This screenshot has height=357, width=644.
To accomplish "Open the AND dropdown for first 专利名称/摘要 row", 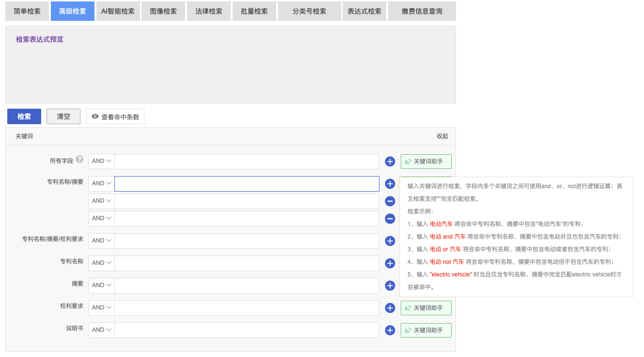I will 102,184.
